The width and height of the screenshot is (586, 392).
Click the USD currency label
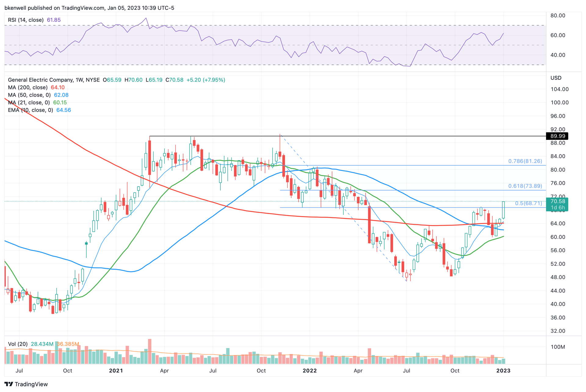556,78
